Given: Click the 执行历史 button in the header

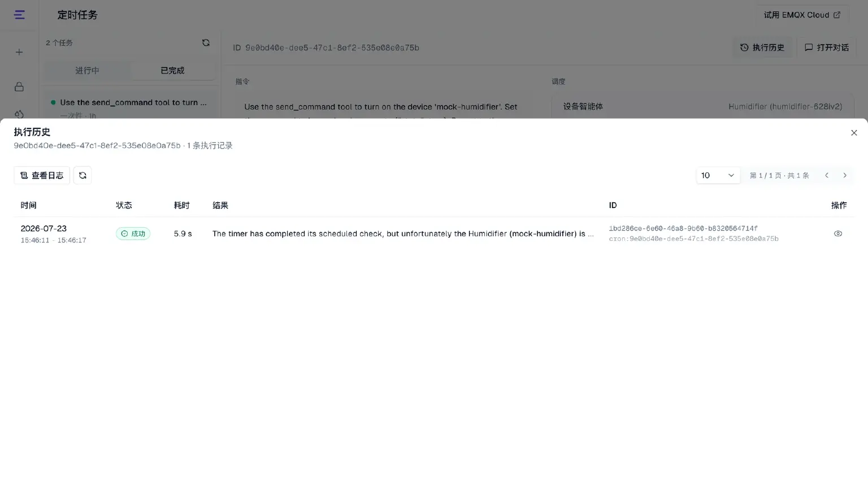Looking at the screenshot, I should tap(762, 47).
